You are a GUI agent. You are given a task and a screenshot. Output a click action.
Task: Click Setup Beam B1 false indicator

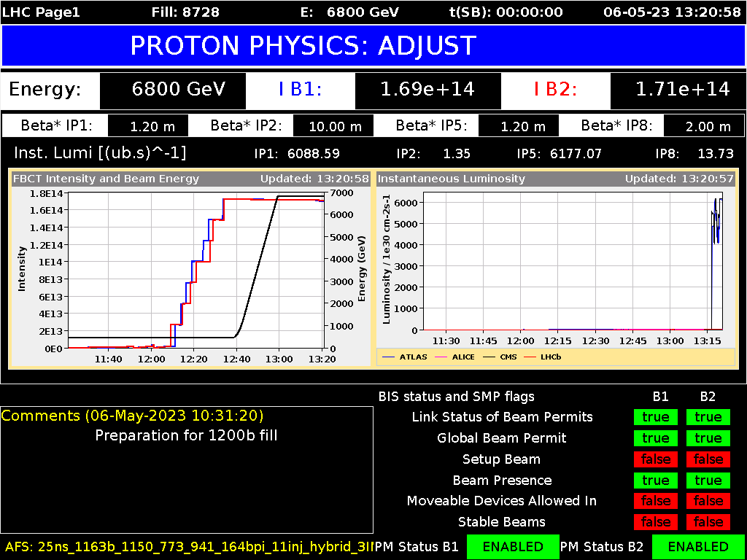(x=656, y=459)
